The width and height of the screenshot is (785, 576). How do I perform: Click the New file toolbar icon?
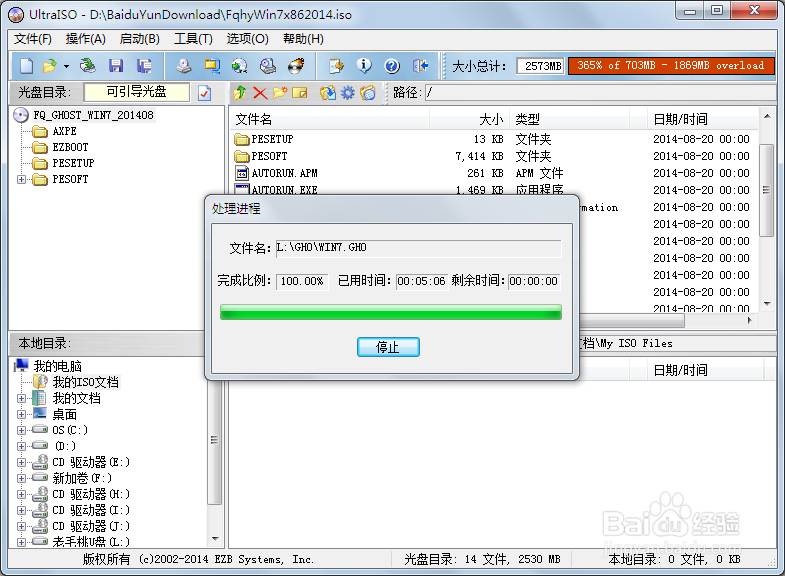coord(27,66)
